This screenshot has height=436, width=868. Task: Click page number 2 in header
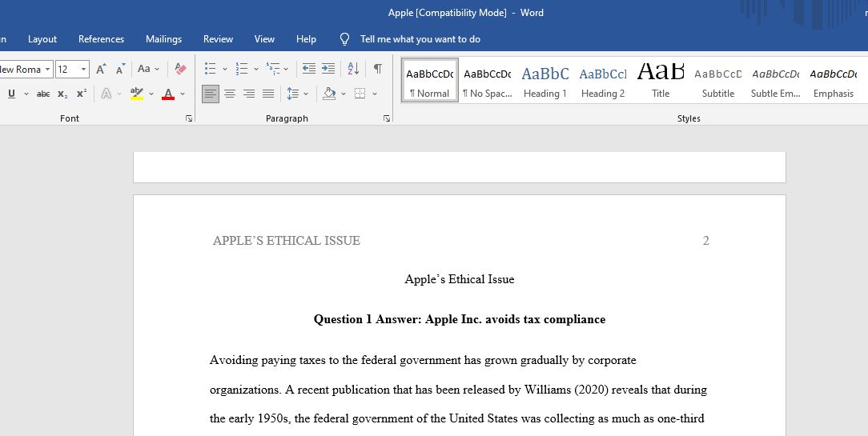tap(705, 241)
